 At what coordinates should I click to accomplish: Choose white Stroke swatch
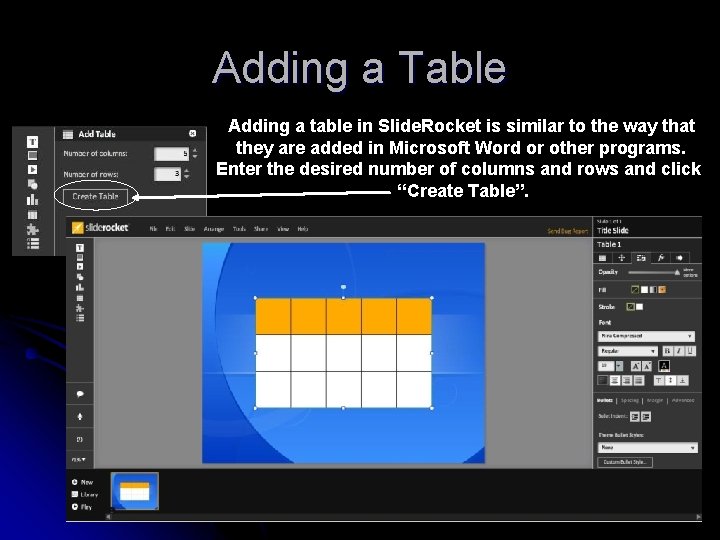(x=640, y=307)
